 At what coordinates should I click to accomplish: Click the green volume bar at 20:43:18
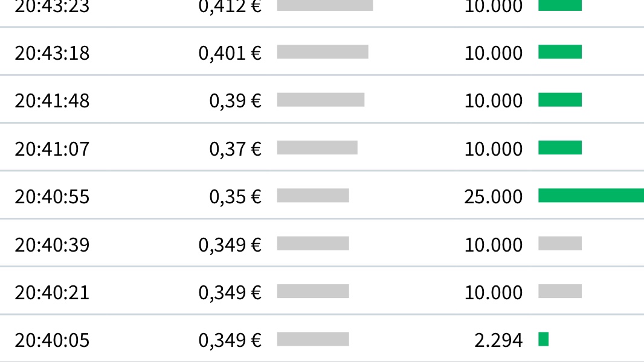560,52
